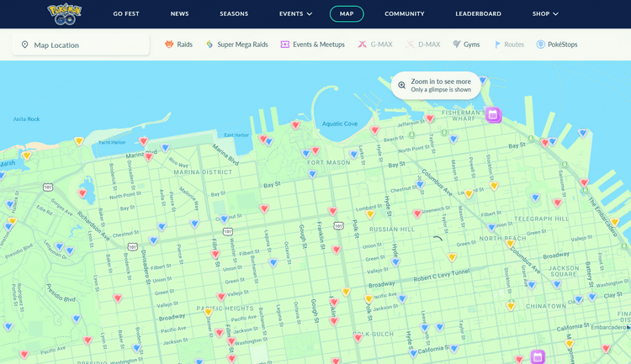
Task: Open the LEADERBOARD page
Action: (478, 13)
